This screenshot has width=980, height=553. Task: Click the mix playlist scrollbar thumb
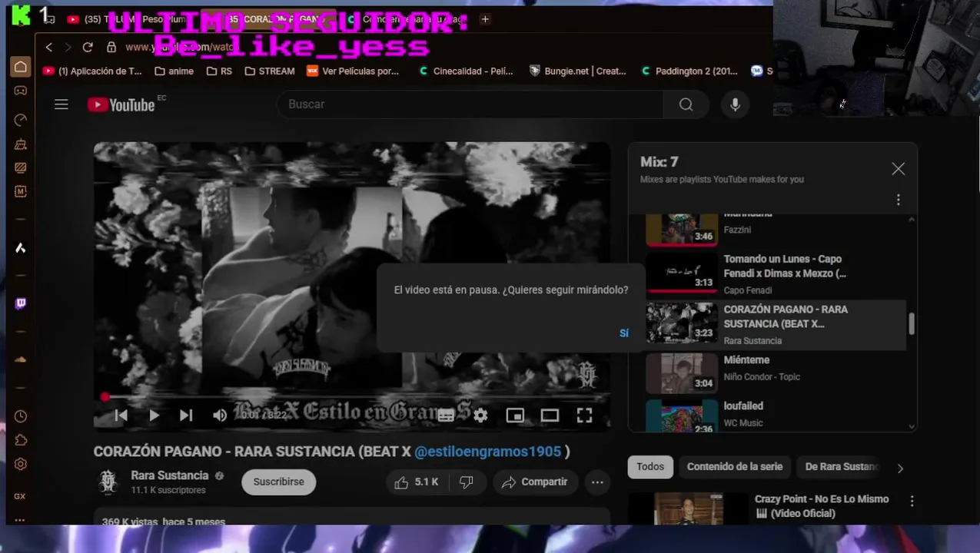912,323
